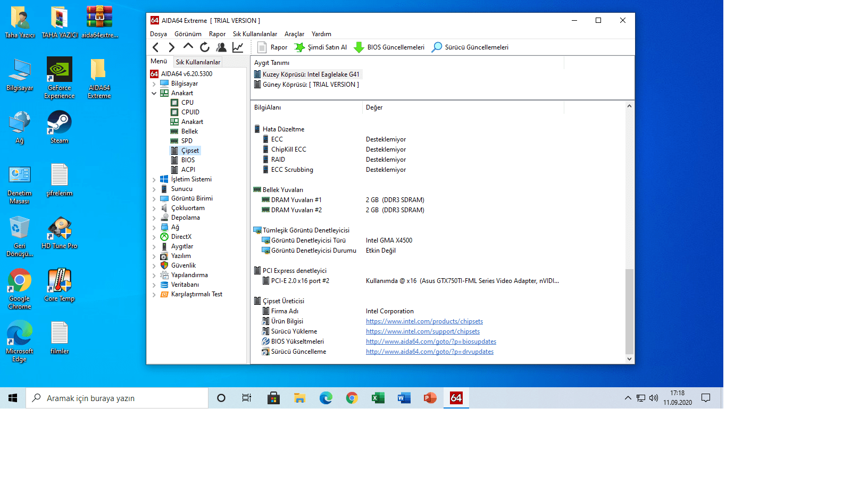The height and width of the screenshot is (483, 868).
Task: Open the Core Temp desktop shortcut
Action: point(60,285)
